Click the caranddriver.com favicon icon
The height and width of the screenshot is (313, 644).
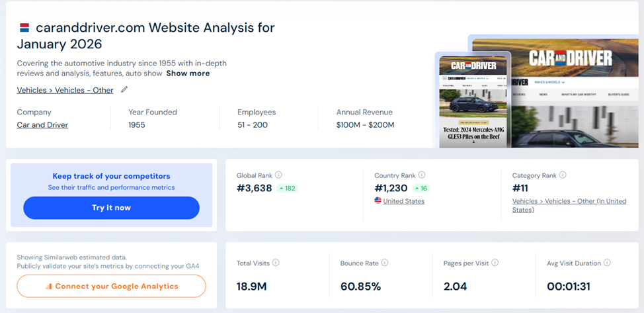point(24,28)
